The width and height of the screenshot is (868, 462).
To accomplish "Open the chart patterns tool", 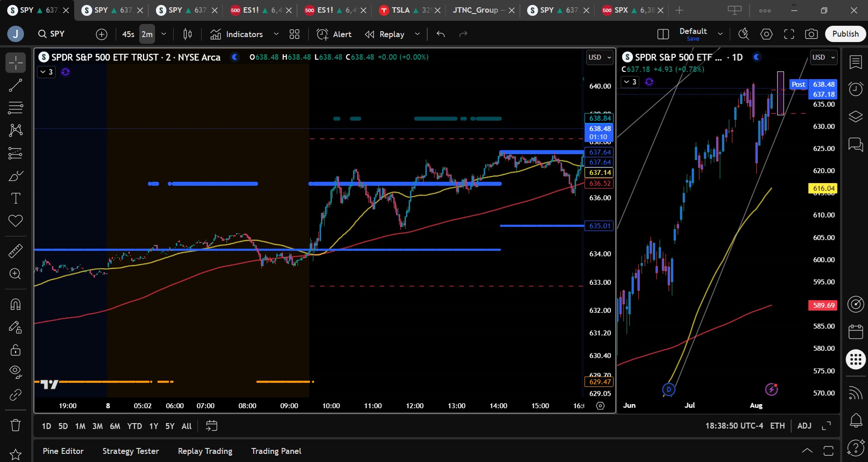I will (15, 131).
